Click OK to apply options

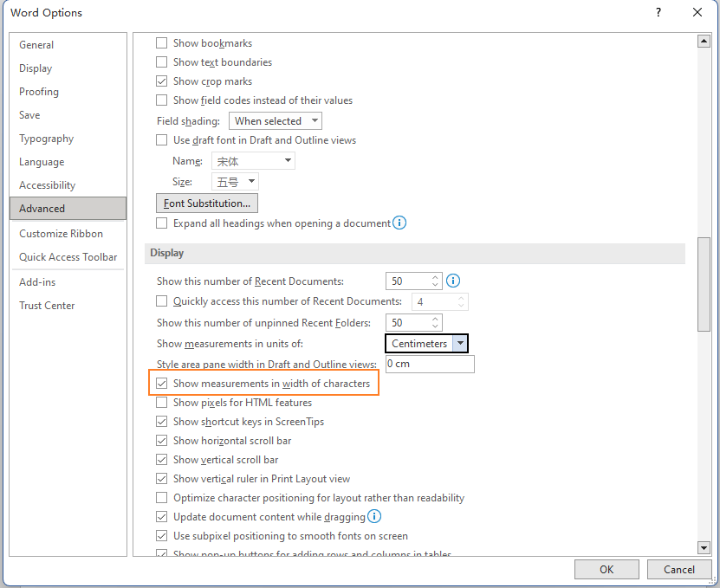coord(606,569)
